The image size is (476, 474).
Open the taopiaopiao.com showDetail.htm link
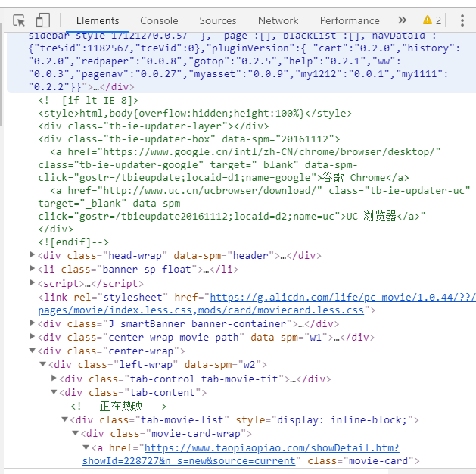[272, 448]
